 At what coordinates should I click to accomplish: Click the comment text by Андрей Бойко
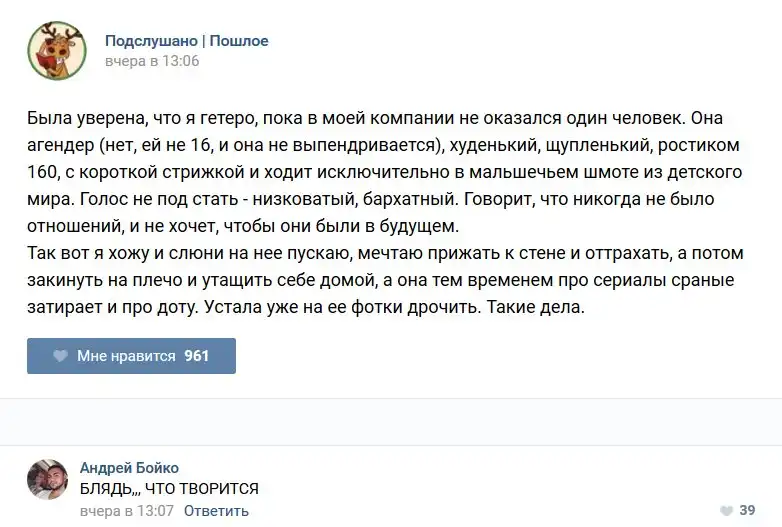[169, 488]
